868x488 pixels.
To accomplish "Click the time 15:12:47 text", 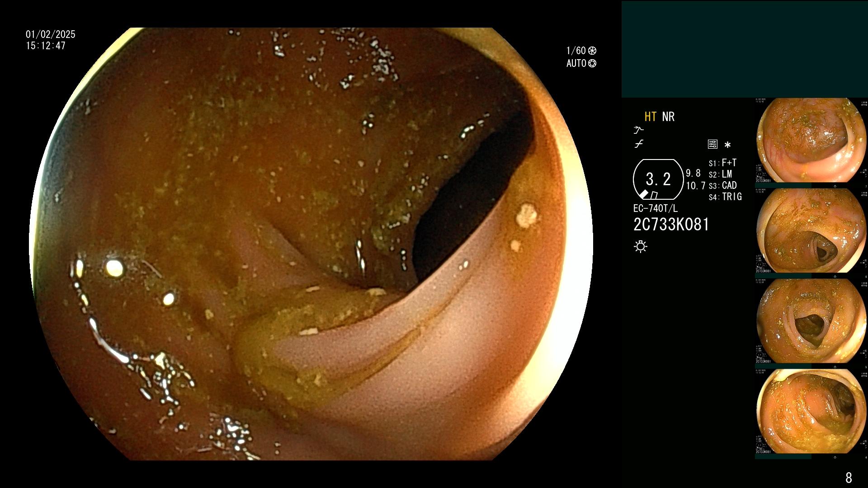I will coord(46,46).
